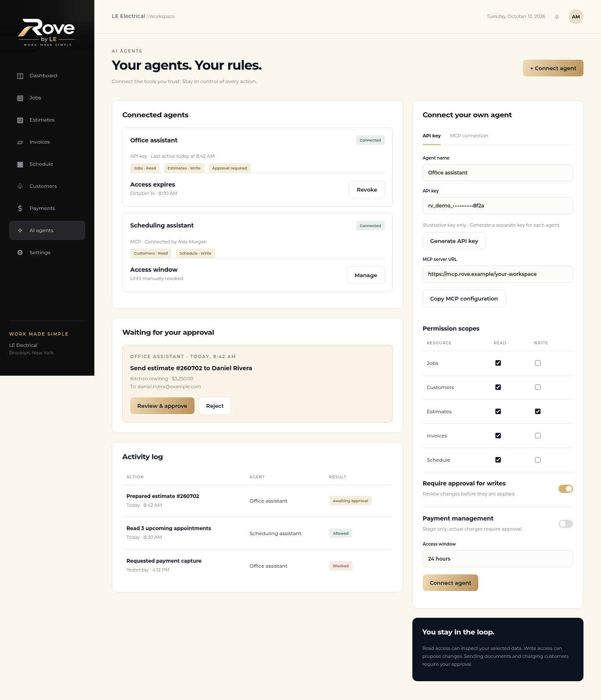Click the LE Electrical breadcrumb link
The image size is (601, 700).
click(128, 16)
